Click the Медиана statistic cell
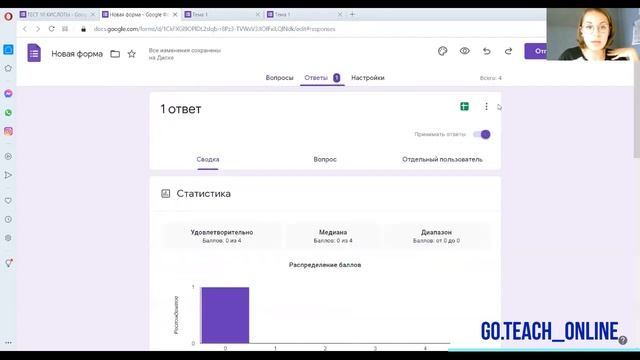The width and height of the screenshot is (640, 360). point(333,236)
